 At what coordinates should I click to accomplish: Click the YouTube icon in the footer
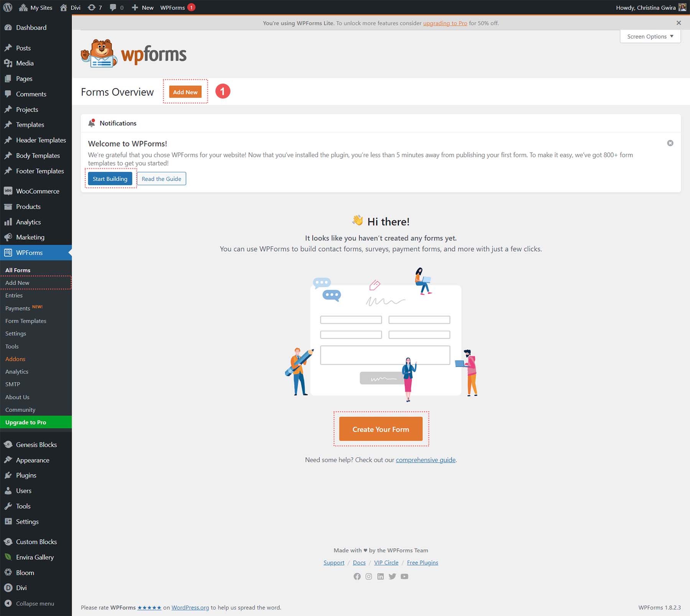[x=404, y=576]
